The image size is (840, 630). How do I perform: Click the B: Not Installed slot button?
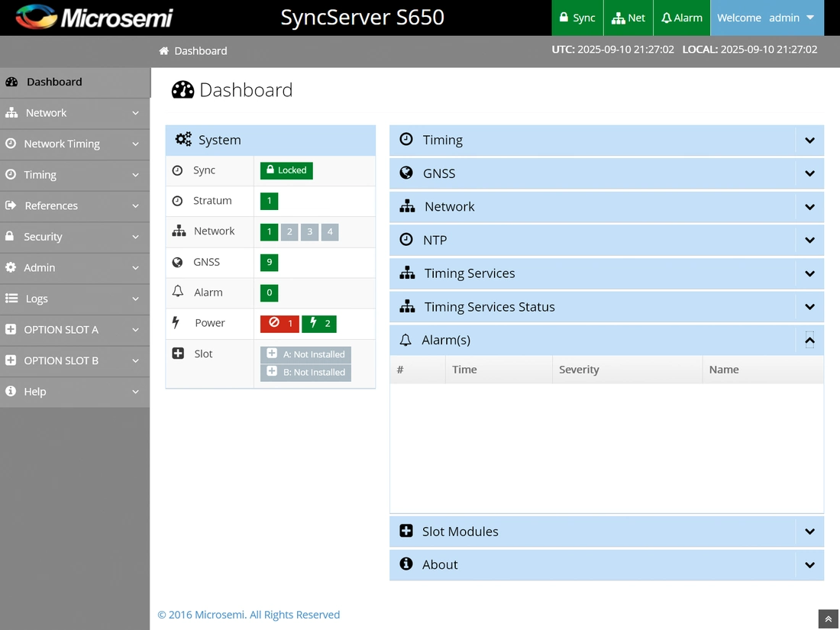pos(306,373)
